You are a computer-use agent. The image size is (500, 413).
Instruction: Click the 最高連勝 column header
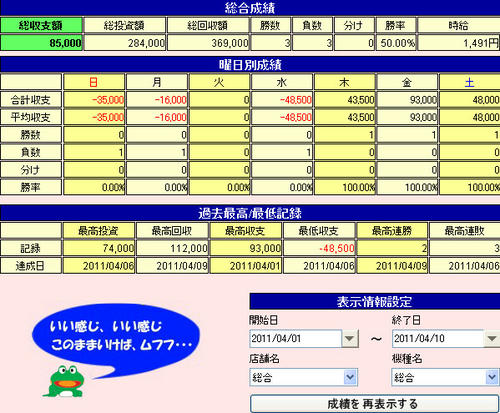coord(392,231)
